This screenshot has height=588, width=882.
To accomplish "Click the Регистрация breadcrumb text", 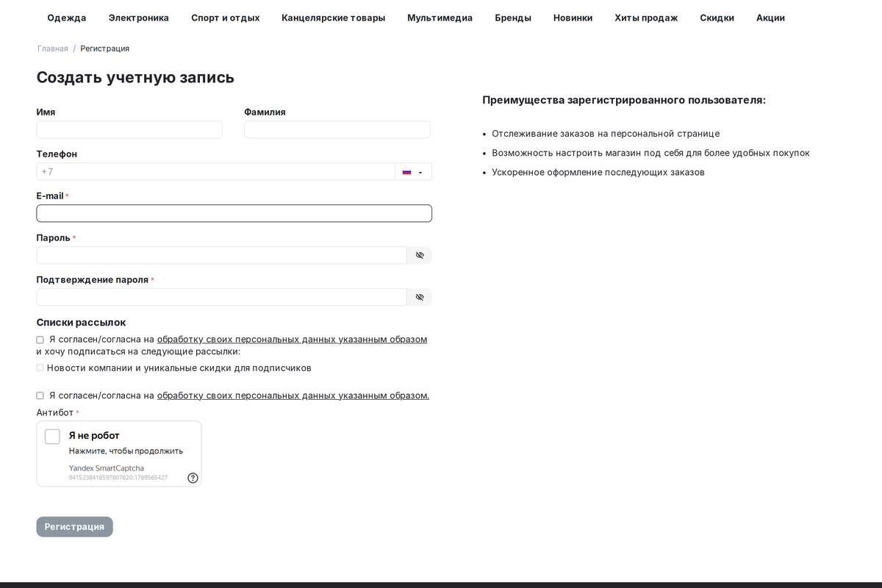I will (105, 49).
